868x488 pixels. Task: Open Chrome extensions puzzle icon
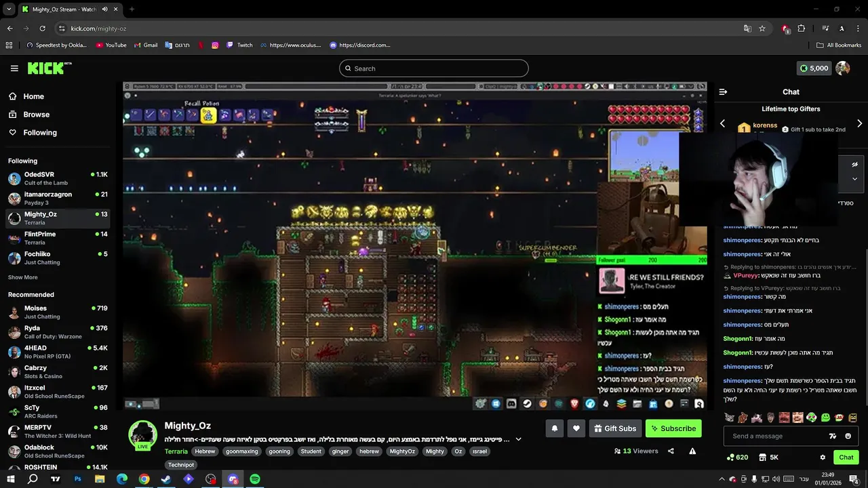click(802, 28)
